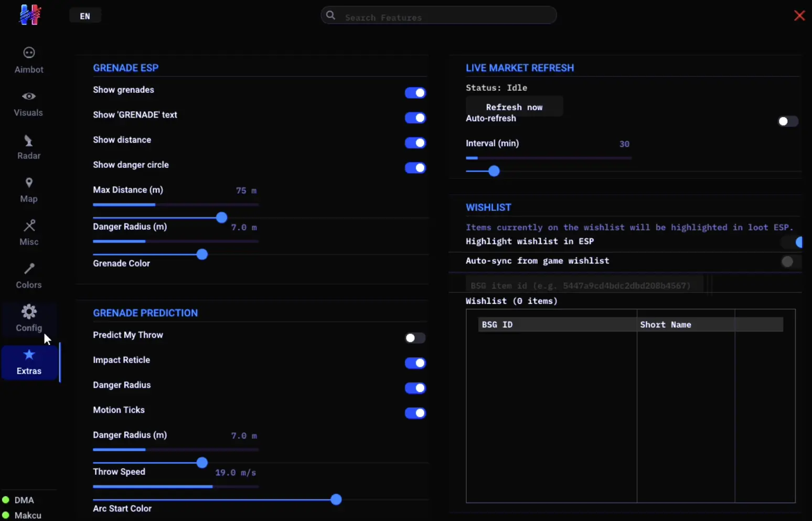This screenshot has width=812, height=521.
Task: Click the 'Status: Idle' text
Action: click(x=496, y=88)
